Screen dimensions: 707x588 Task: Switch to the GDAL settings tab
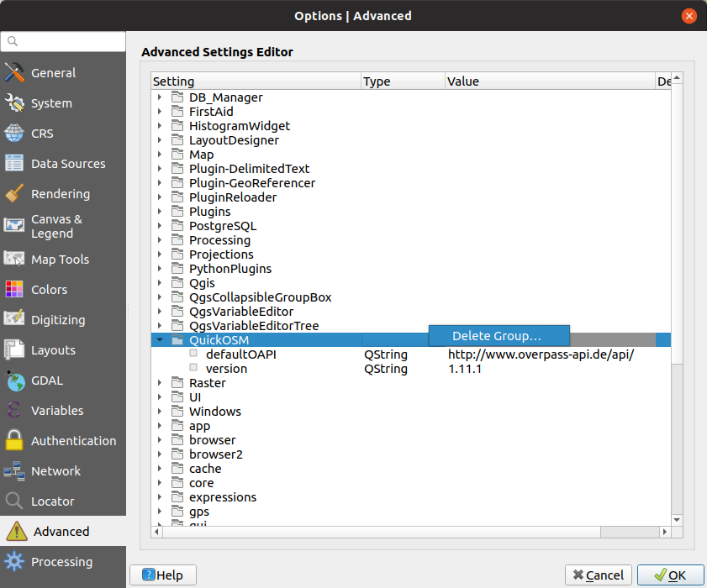click(63, 381)
